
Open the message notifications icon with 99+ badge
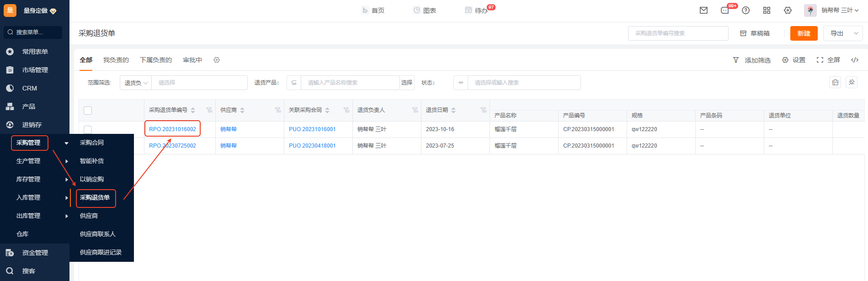[x=725, y=11]
